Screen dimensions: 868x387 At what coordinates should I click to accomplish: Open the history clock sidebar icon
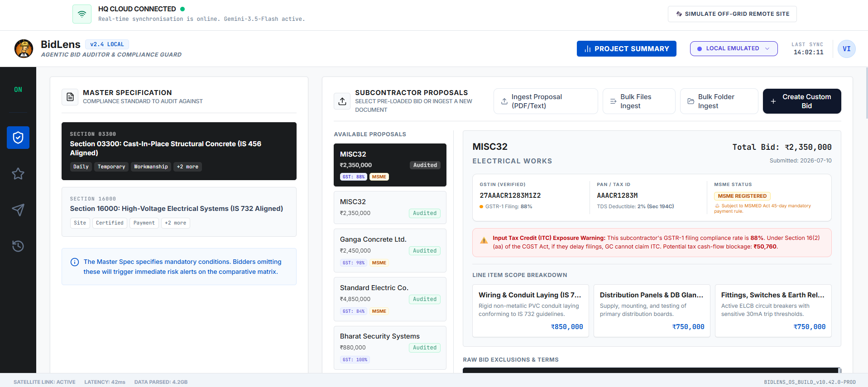(18, 246)
